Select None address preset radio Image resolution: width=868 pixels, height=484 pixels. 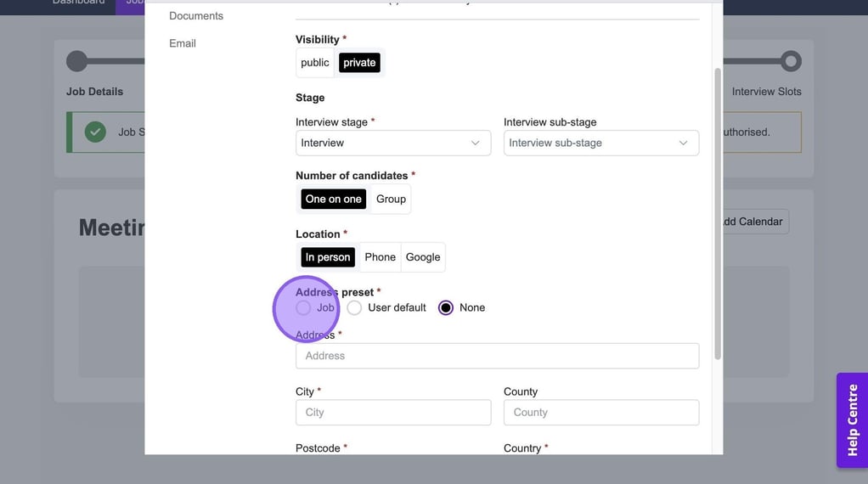pyautogui.click(x=446, y=307)
